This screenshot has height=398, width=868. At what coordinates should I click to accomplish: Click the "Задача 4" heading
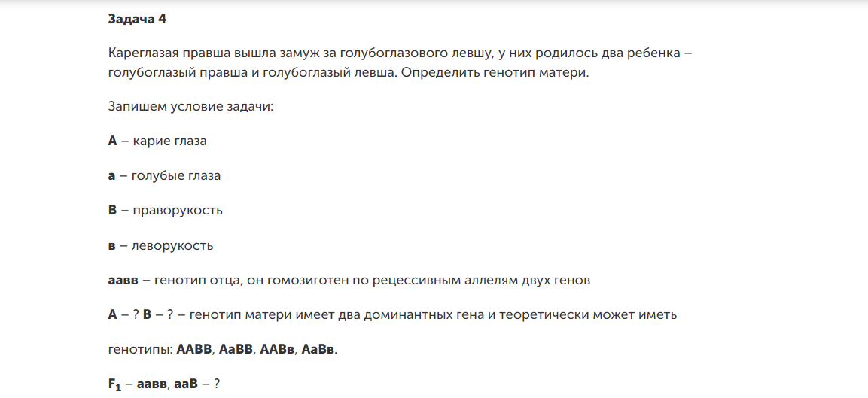point(137,20)
